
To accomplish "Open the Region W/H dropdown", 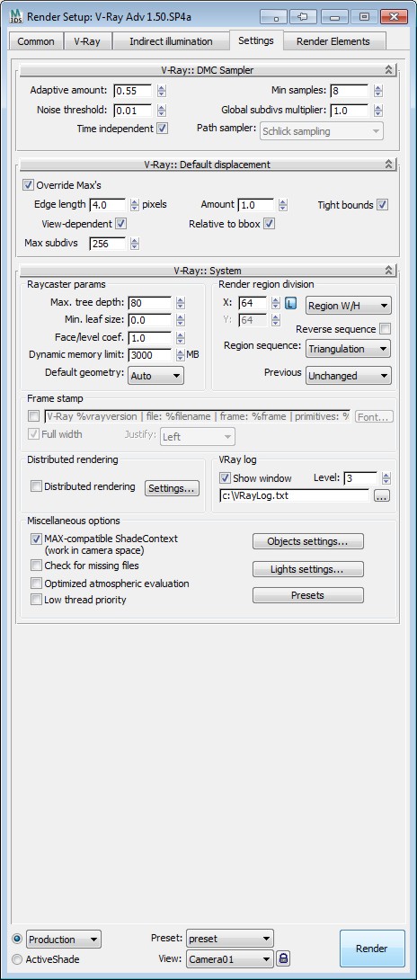I will coord(348,307).
